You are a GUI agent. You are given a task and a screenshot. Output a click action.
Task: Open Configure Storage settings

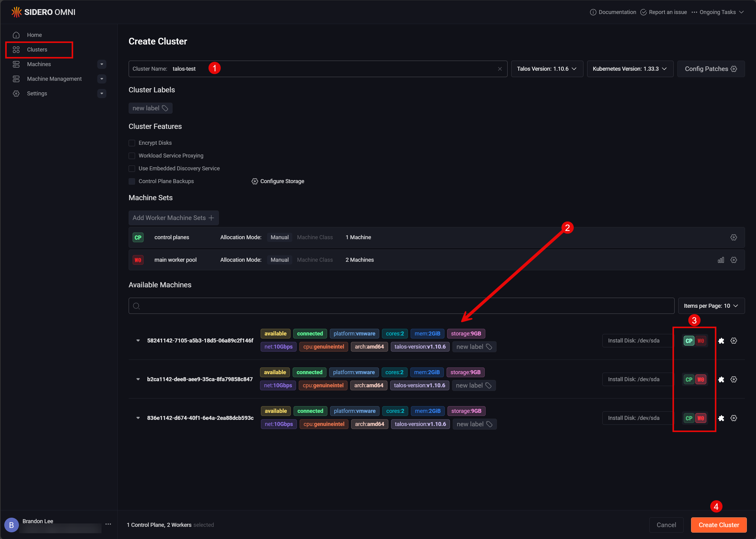278,181
